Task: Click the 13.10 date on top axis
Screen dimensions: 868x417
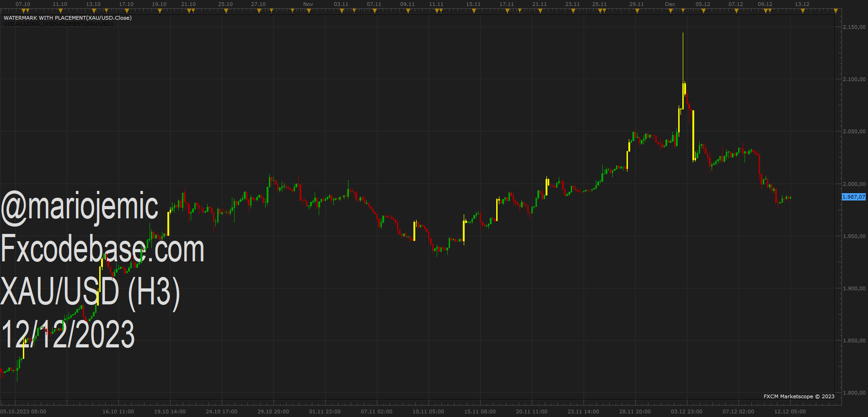Action: 93,4
